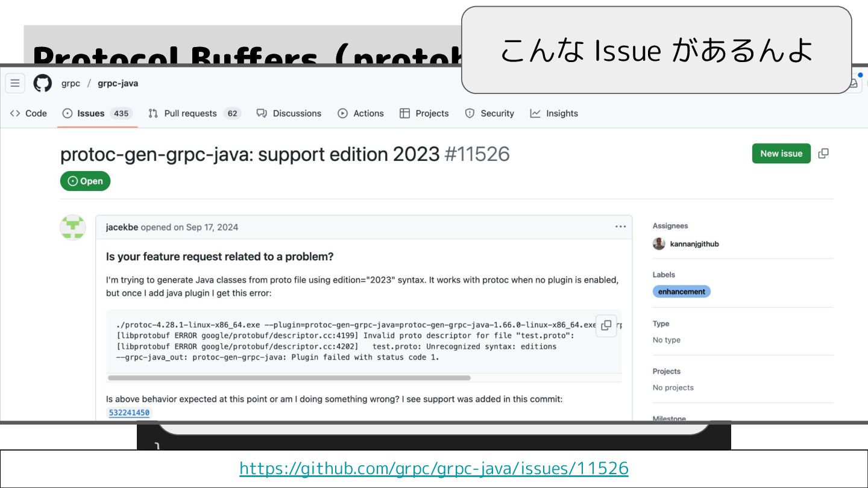The height and width of the screenshot is (488, 868).
Task: Open jacekbe's profile link
Action: pos(122,227)
